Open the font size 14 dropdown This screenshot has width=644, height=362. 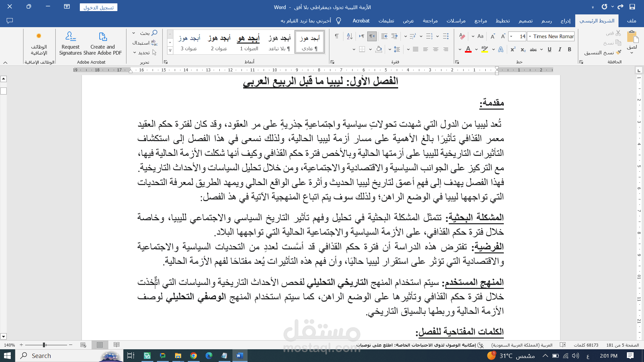tap(511, 36)
